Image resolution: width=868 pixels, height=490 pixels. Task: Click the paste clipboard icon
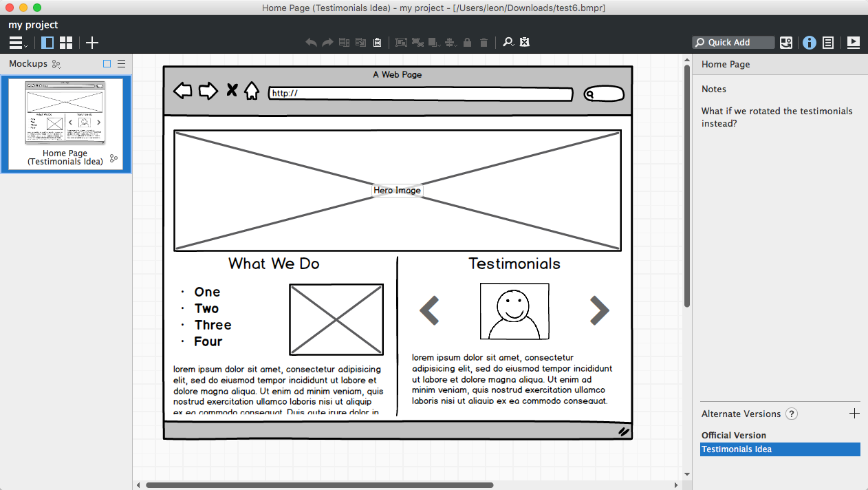pyautogui.click(x=377, y=43)
